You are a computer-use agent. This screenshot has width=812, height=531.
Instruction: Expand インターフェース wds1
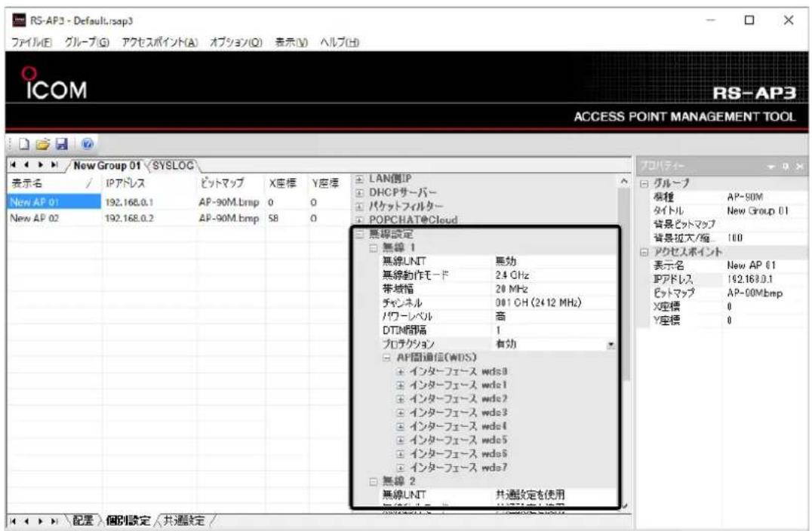400,385
